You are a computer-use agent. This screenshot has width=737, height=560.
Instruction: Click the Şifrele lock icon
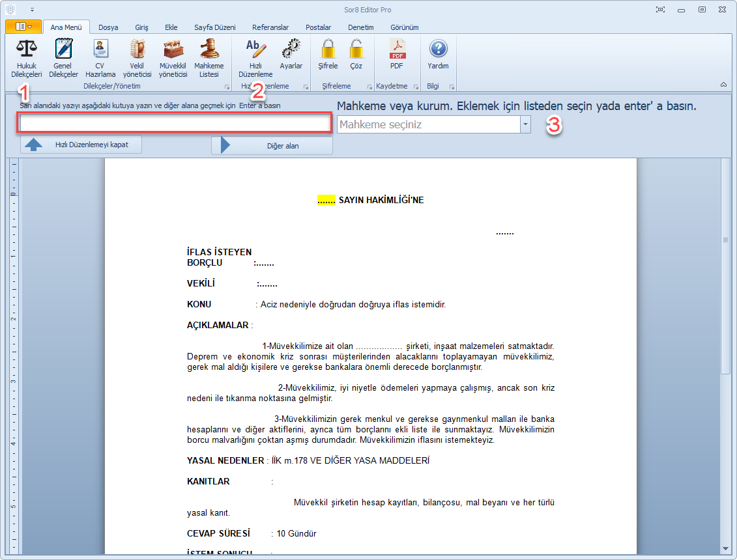pos(328,50)
